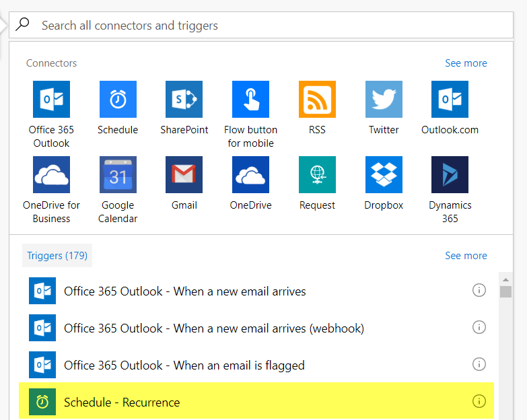
Task: Choose the Schedule connector icon
Action: 118,99
